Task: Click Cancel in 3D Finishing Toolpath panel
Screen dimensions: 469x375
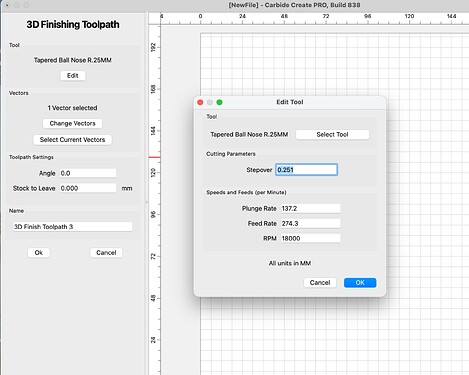Action: point(106,253)
